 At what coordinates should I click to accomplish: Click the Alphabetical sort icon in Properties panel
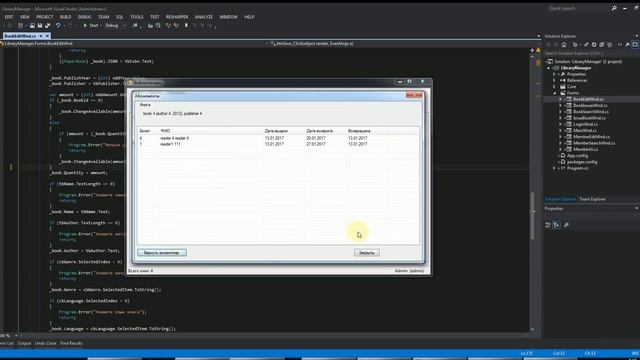pos(557,225)
